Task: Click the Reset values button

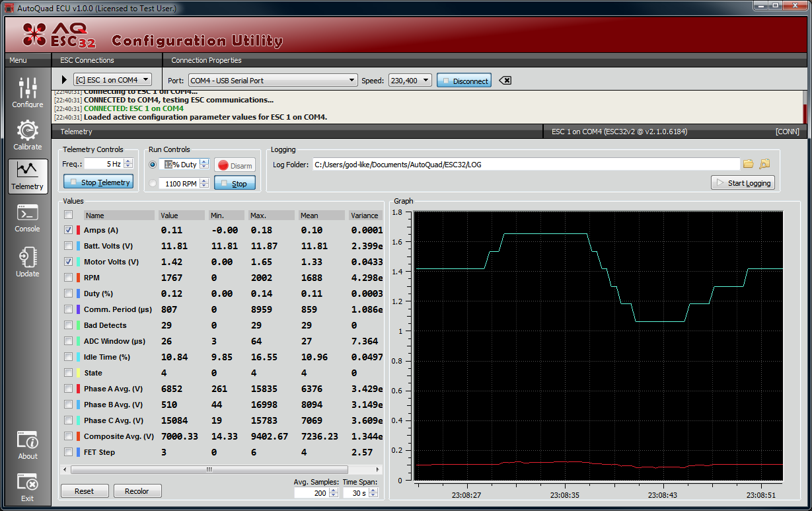Action: click(x=84, y=491)
